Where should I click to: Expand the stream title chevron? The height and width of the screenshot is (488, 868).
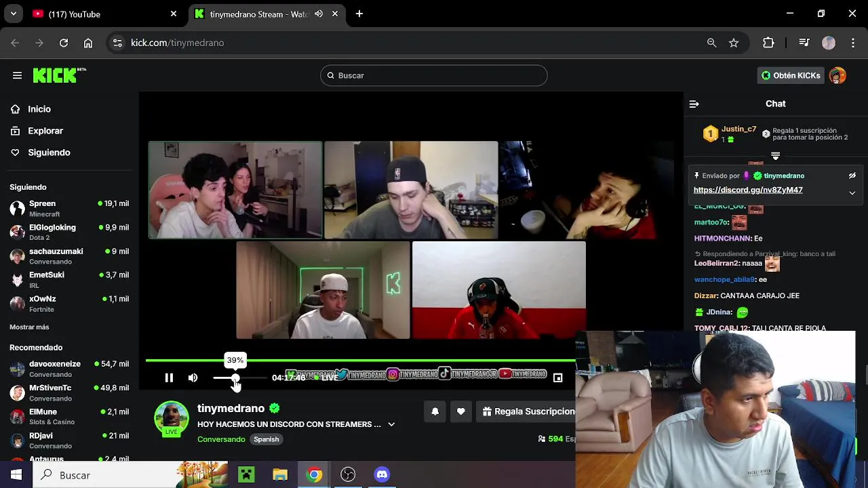tap(391, 424)
